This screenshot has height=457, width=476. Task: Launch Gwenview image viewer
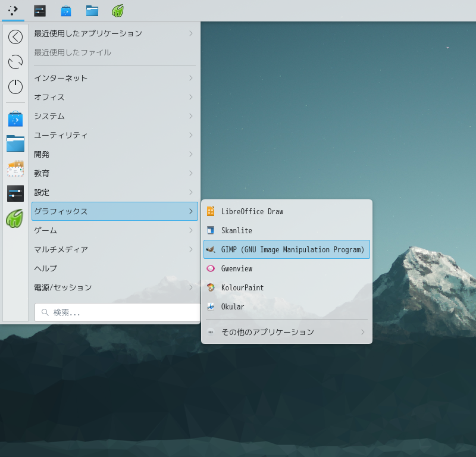287,268
